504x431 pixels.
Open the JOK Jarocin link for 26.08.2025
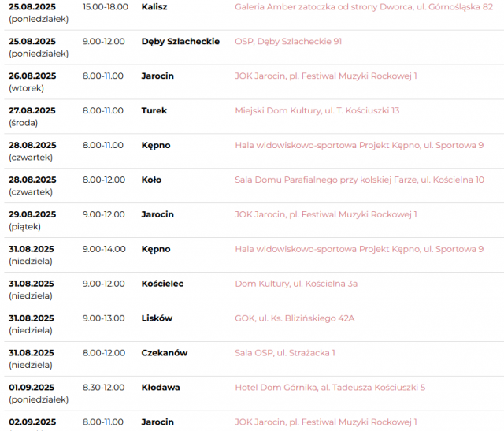click(x=326, y=76)
